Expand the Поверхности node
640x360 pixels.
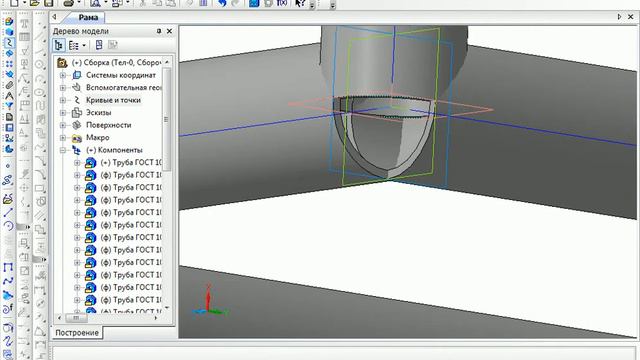tap(62, 125)
